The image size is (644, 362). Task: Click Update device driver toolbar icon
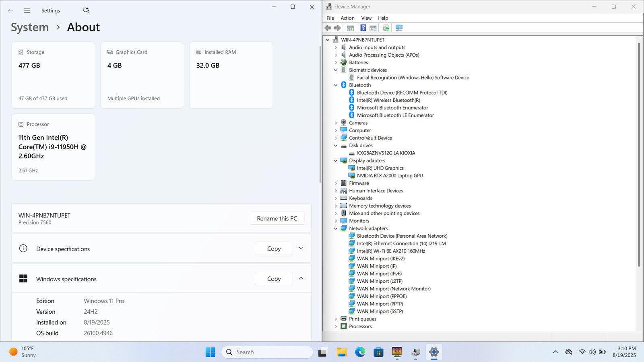[386, 28]
